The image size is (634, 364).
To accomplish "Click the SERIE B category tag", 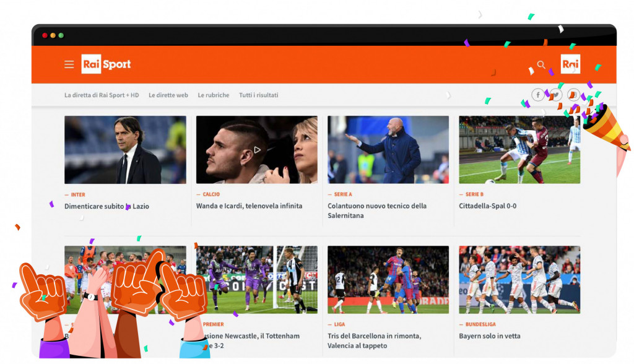I will 474,194.
